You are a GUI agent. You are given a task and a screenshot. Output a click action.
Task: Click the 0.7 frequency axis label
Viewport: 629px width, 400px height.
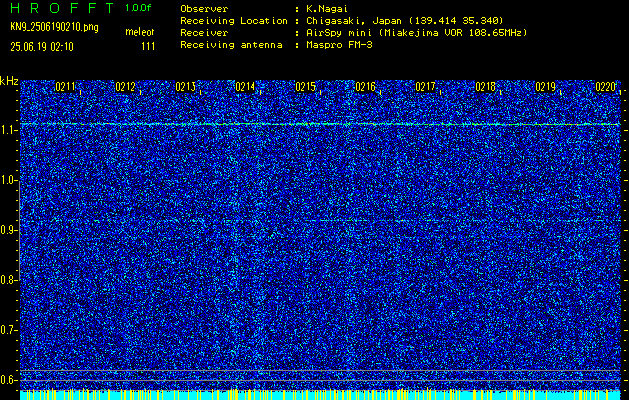click(8, 330)
